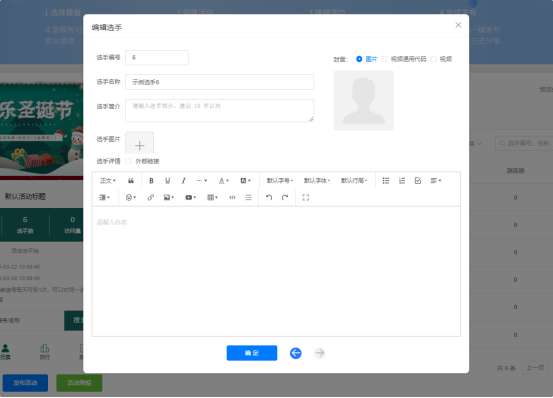Open the background color dropdown
553x398 pixels.
point(245,181)
